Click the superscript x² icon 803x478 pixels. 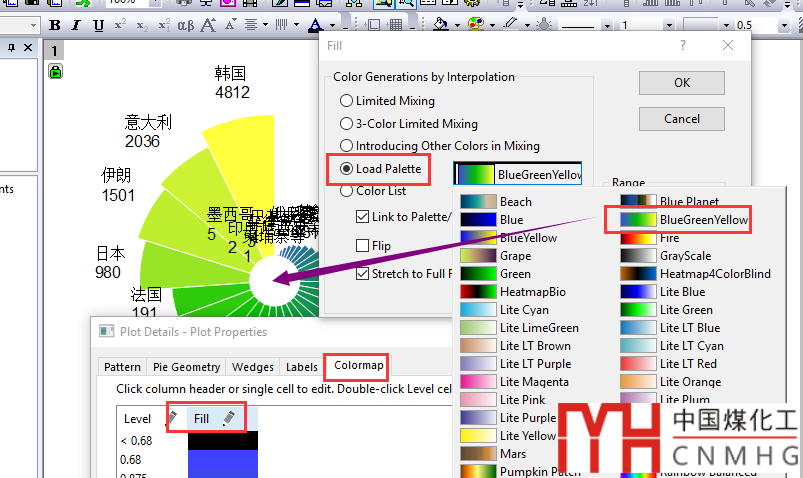point(121,25)
